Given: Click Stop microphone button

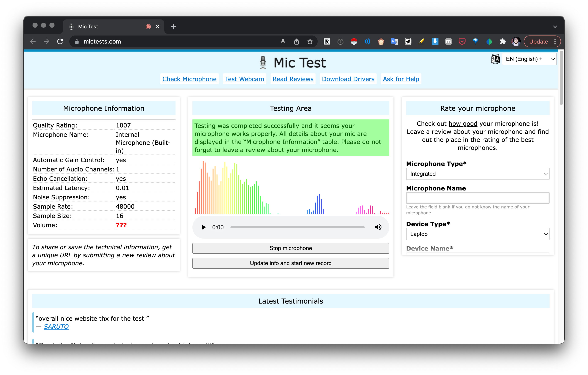Looking at the screenshot, I should click(x=291, y=248).
